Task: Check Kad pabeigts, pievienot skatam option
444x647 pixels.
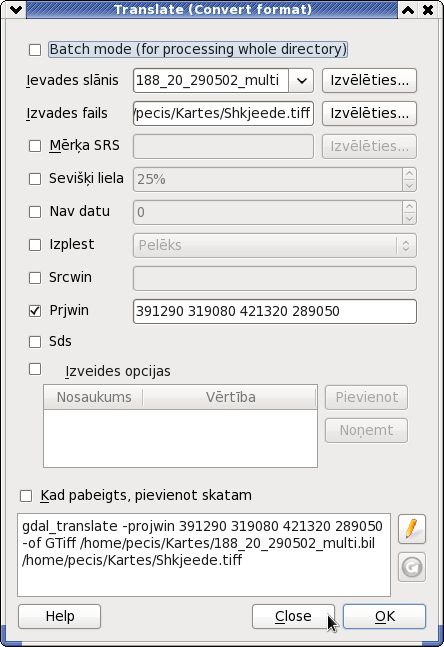Action: [26, 496]
